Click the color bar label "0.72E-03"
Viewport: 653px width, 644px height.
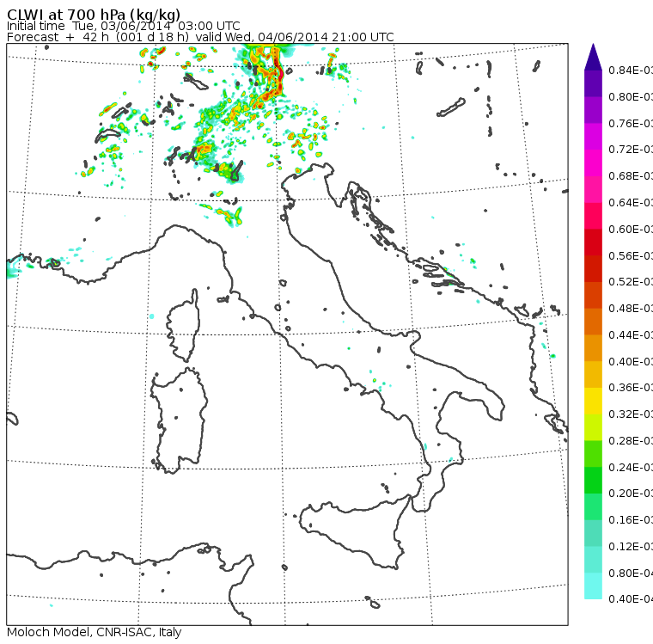[631, 150]
